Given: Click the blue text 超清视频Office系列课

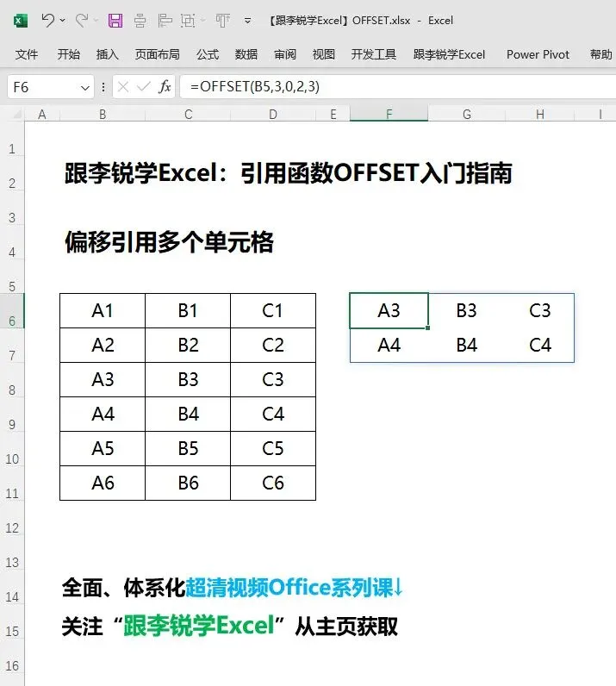Looking at the screenshot, I should [x=289, y=588].
